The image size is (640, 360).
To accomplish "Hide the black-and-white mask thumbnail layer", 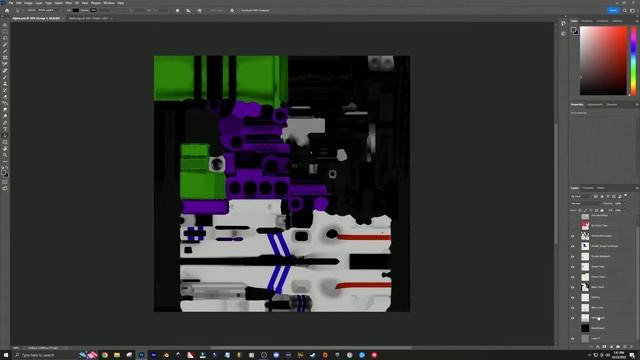I will point(572,287).
